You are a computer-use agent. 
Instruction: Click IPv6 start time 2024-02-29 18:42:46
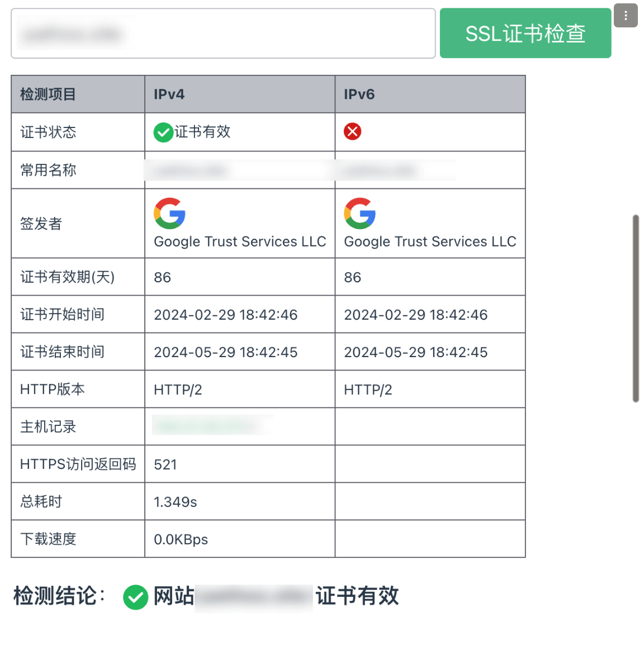415,315
